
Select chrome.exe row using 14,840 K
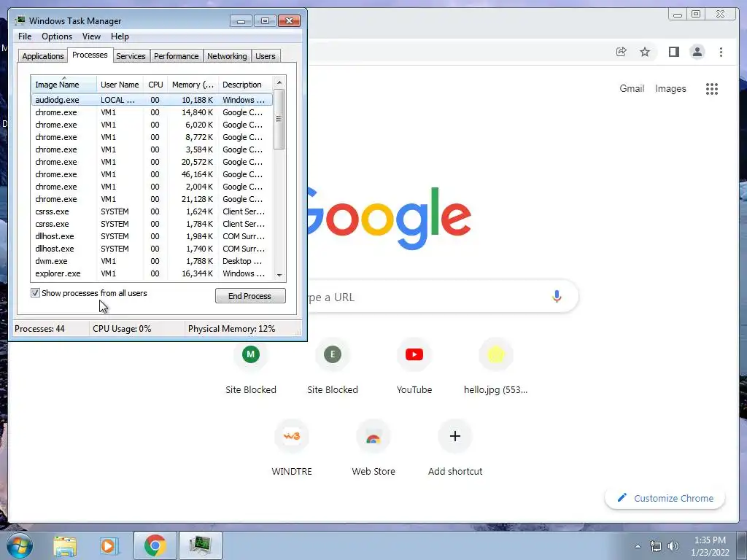tap(152, 112)
